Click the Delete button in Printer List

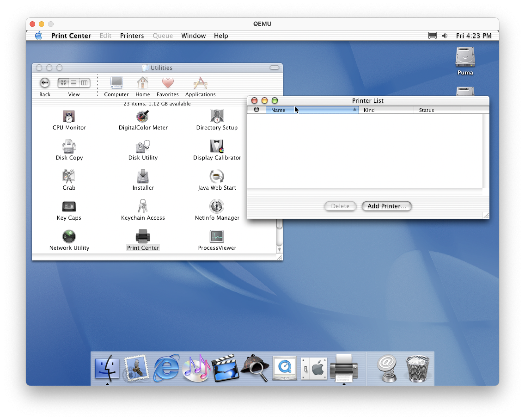click(x=340, y=206)
